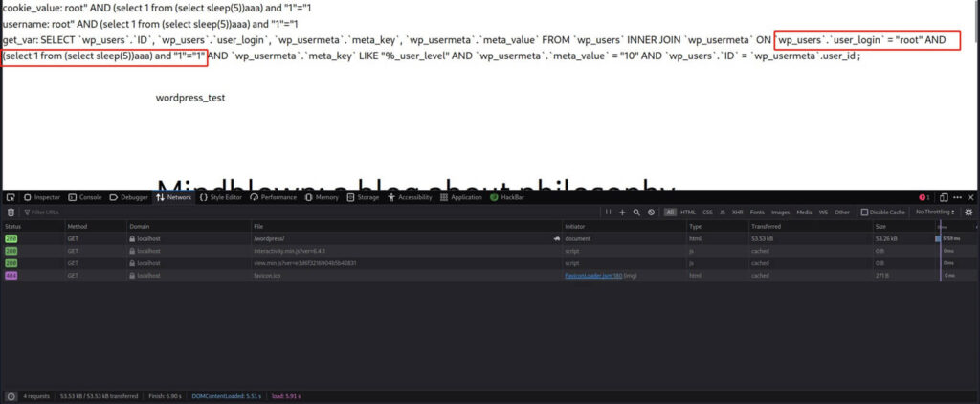This screenshot has height=404, width=980.
Task: Open devtools three-dot options menu
Action: pos(957,197)
